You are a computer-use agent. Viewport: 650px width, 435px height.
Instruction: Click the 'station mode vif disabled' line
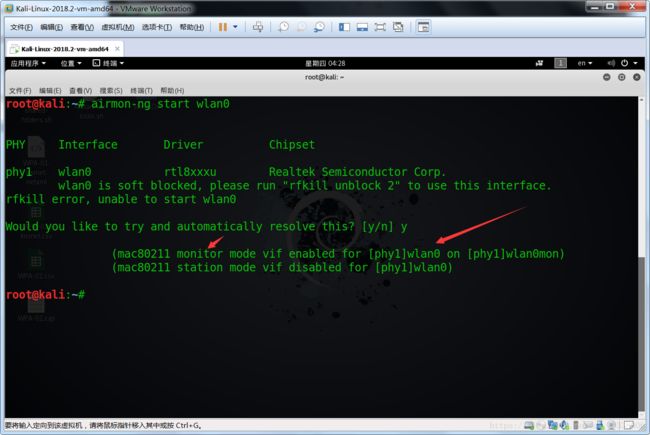pyautogui.click(x=282, y=267)
